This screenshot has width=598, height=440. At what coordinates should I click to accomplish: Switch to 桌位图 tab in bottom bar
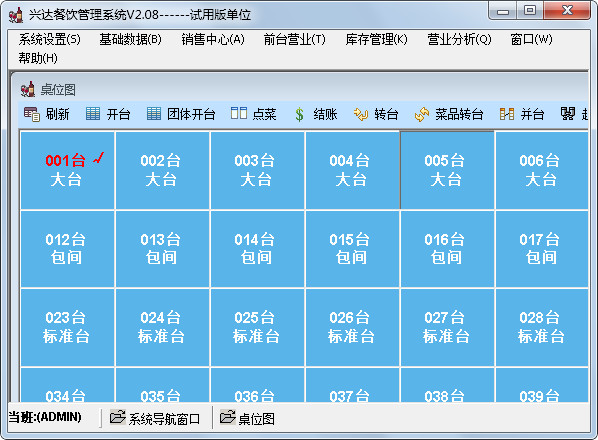tap(247, 418)
